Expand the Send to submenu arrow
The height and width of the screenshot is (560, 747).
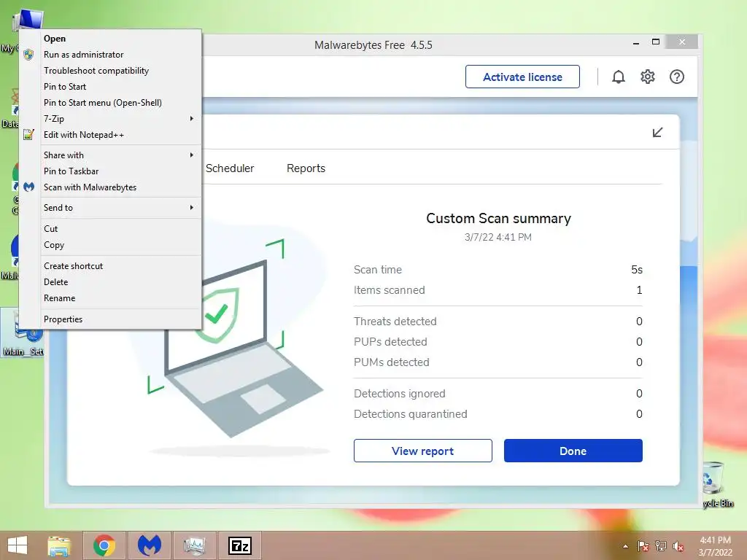pyautogui.click(x=192, y=208)
